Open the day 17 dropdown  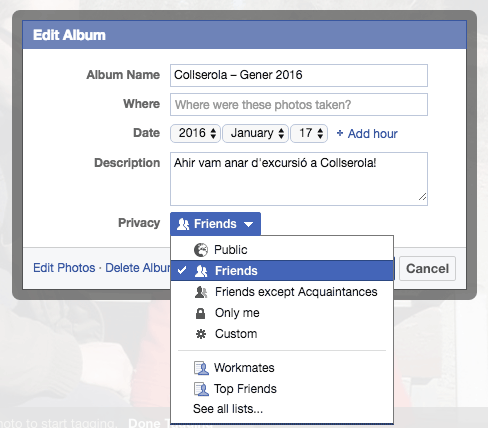pos(309,133)
